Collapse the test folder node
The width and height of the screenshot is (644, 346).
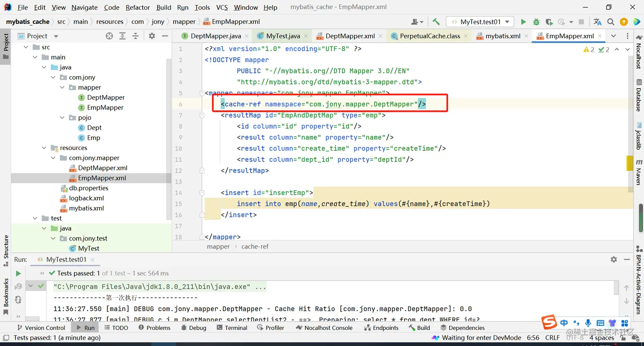coord(35,218)
